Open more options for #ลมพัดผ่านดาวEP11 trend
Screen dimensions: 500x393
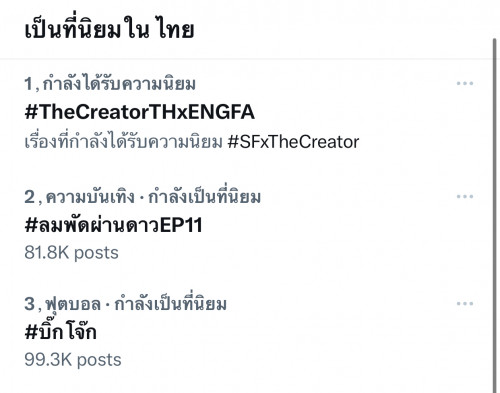pyautogui.click(x=465, y=196)
